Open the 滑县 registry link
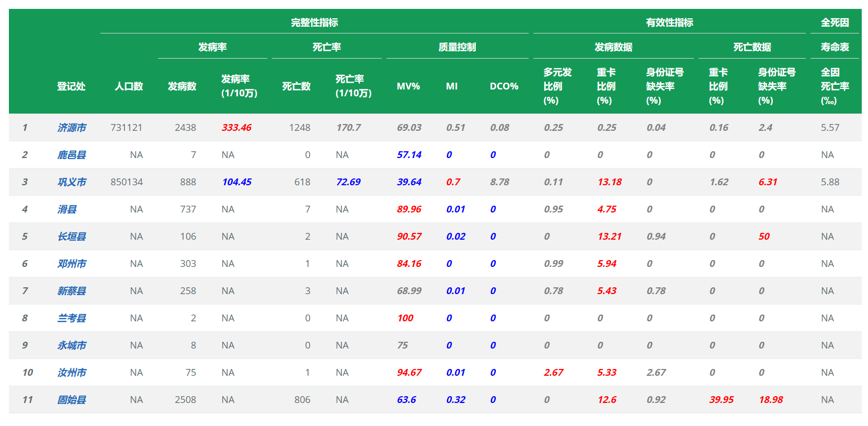Screen dimensions: 868x426 (x=67, y=209)
